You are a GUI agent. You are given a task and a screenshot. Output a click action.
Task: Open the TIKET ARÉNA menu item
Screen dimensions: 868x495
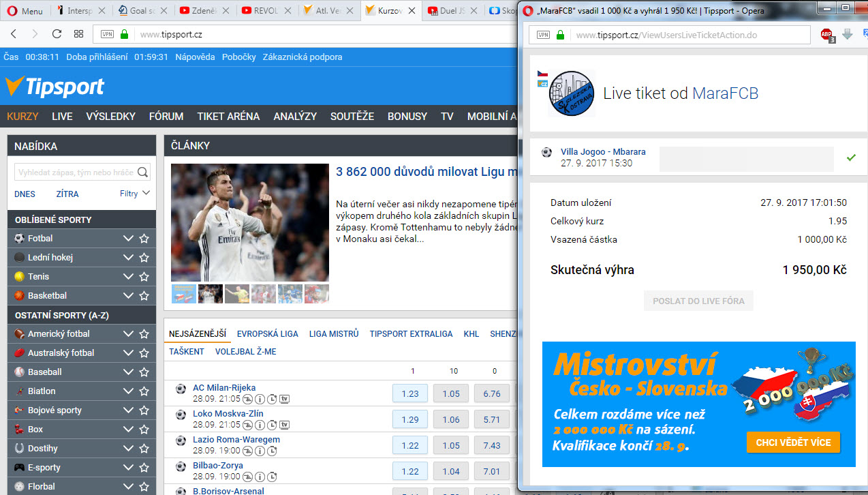228,117
